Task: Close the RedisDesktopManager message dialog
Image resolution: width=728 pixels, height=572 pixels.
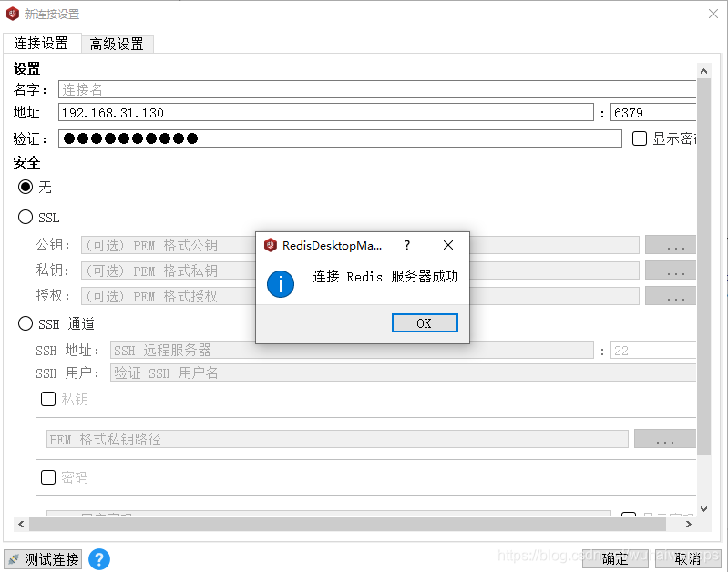Action: click(448, 245)
